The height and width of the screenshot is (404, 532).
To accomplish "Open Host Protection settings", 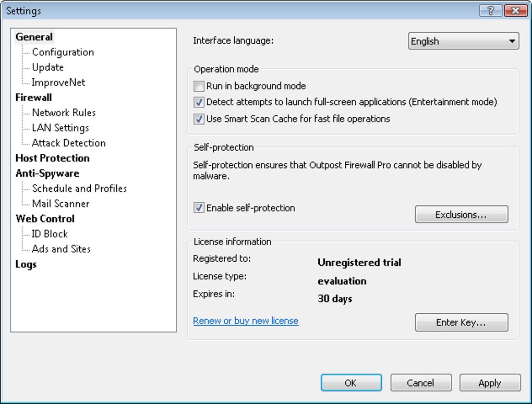I will point(52,158).
